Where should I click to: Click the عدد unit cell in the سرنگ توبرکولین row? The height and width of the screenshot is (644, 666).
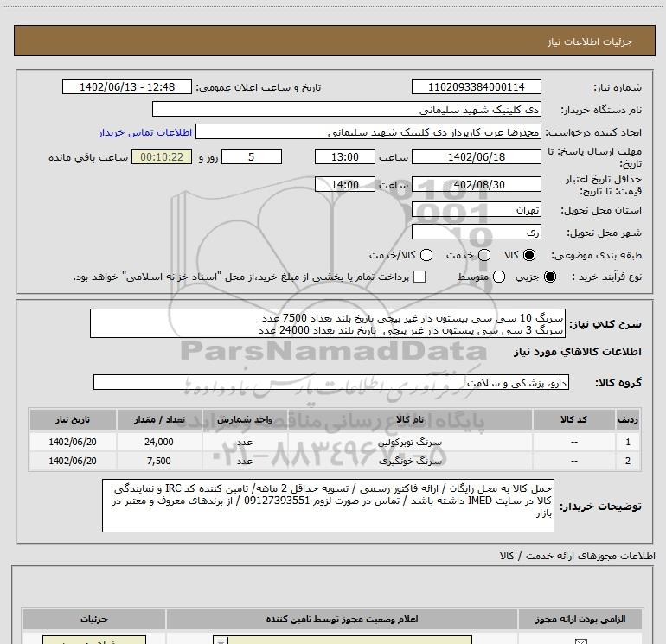245,442
